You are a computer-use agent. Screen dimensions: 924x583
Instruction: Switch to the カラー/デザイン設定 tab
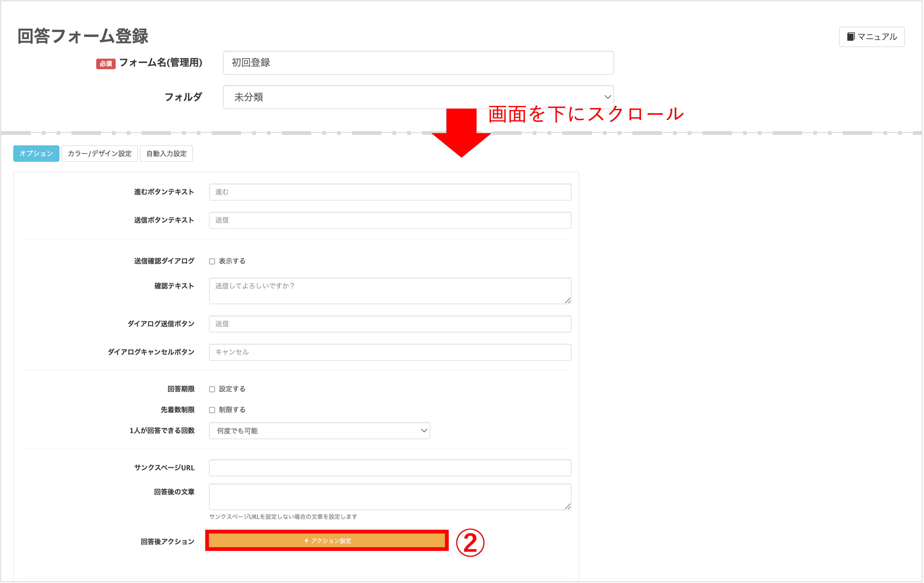[99, 154]
